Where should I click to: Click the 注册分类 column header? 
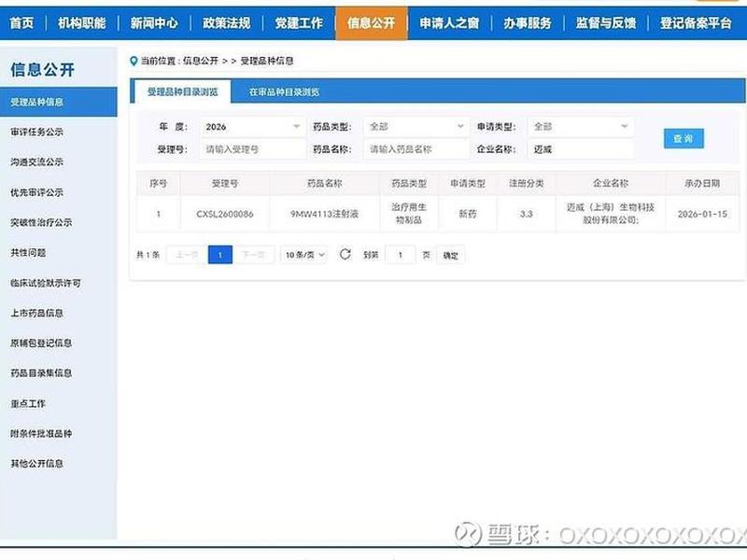click(x=527, y=183)
